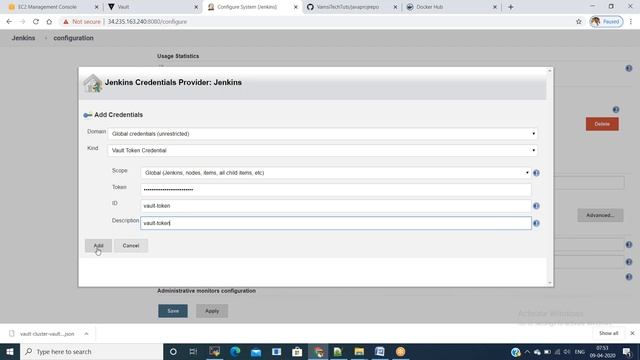Open the volume icon in system tray
Screen dimensions: 640x360
click(x=567, y=351)
